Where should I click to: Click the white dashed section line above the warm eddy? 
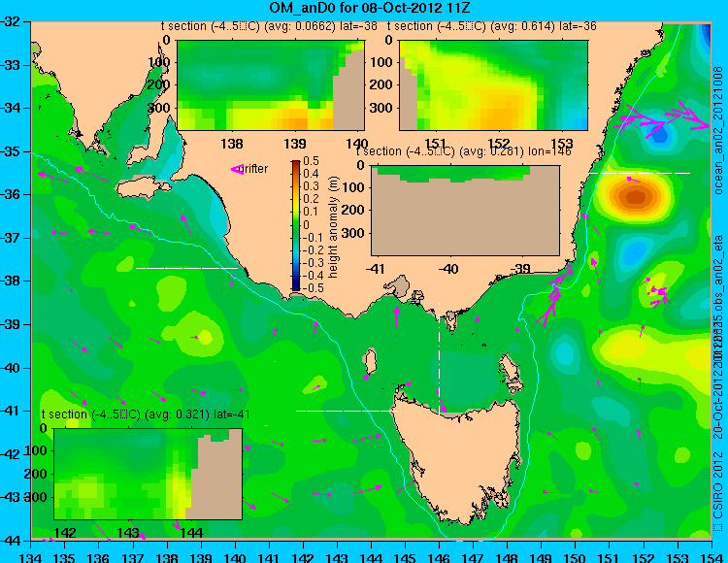(x=640, y=173)
